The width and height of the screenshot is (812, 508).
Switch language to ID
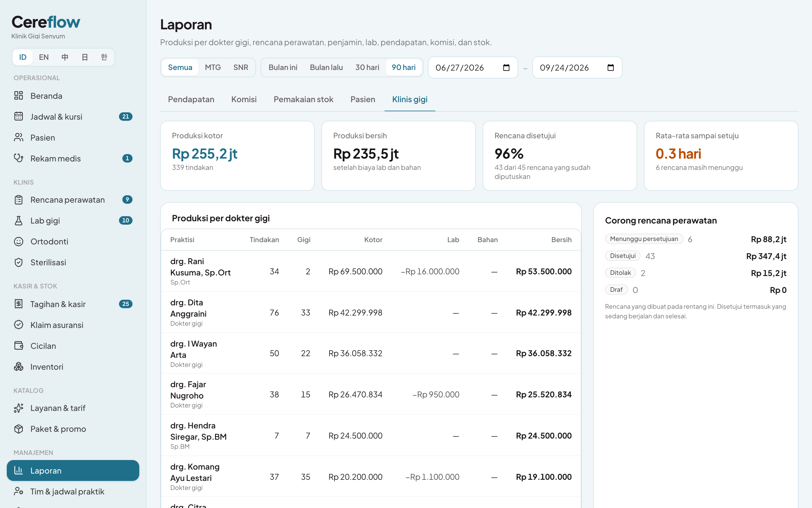[23, 57]
